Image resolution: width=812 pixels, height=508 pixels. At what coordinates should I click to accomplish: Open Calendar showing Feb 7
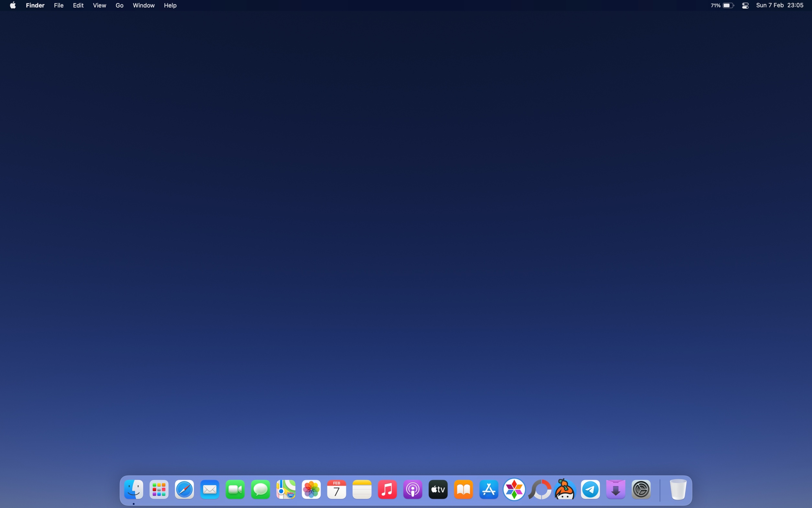pos(337,490)
